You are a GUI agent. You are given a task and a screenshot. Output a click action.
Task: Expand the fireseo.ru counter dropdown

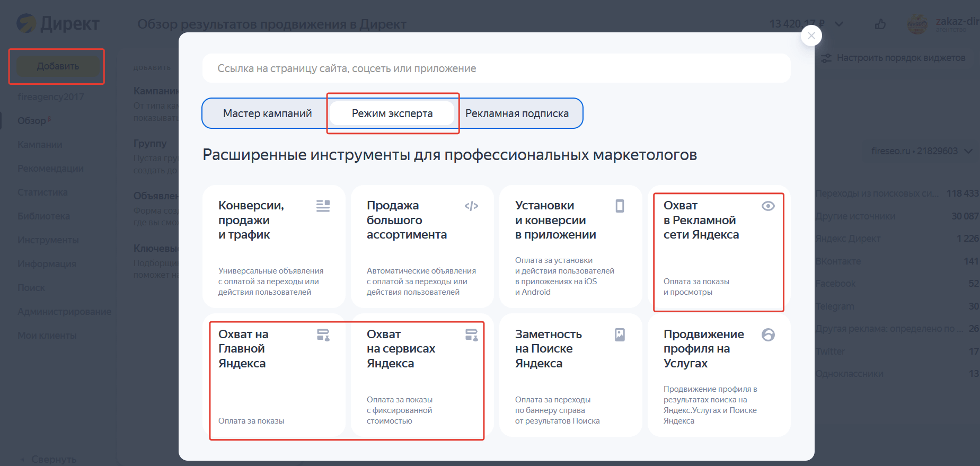pos(968,151)
